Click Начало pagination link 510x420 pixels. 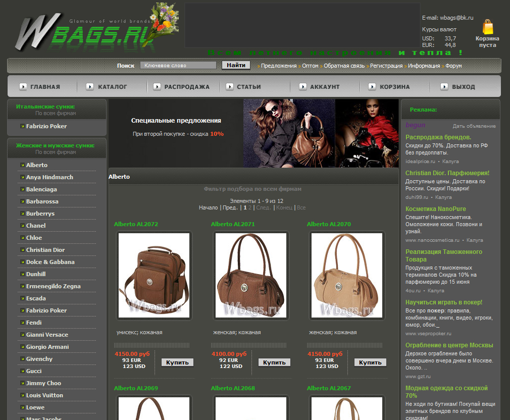pos(209,207)
